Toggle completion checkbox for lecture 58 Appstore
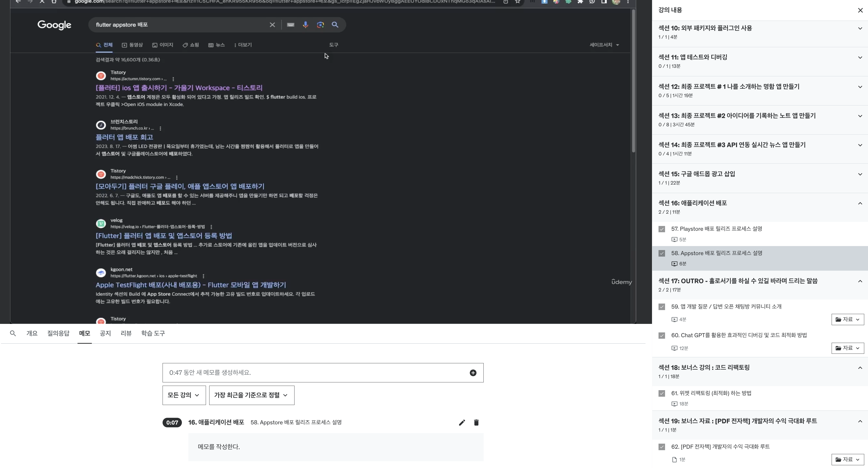 [x=662, y=254]
